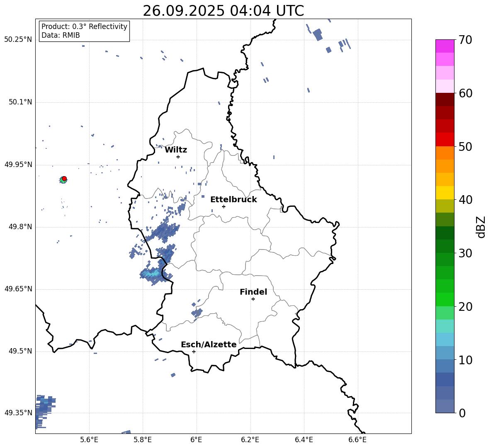
Task: Click the 'Product: 0.3° Reflectivity' label
Action: [84, 27]
